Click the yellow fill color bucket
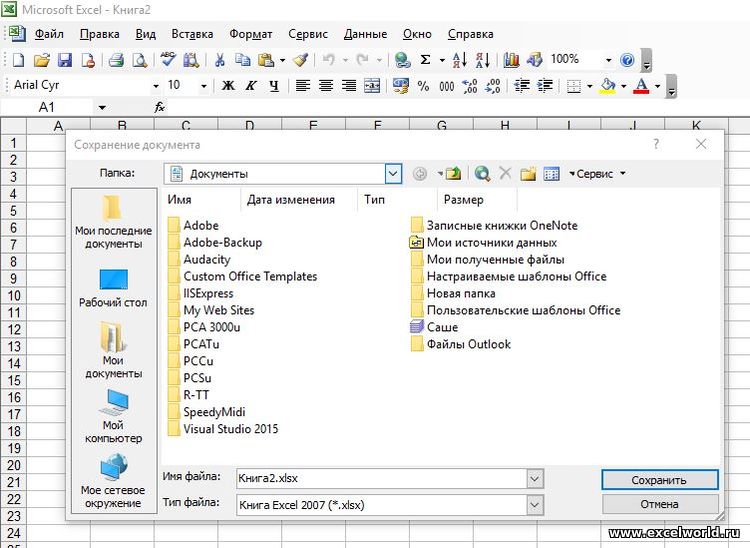The height and width of the screenshot is (548, 750). coord(607,86)
